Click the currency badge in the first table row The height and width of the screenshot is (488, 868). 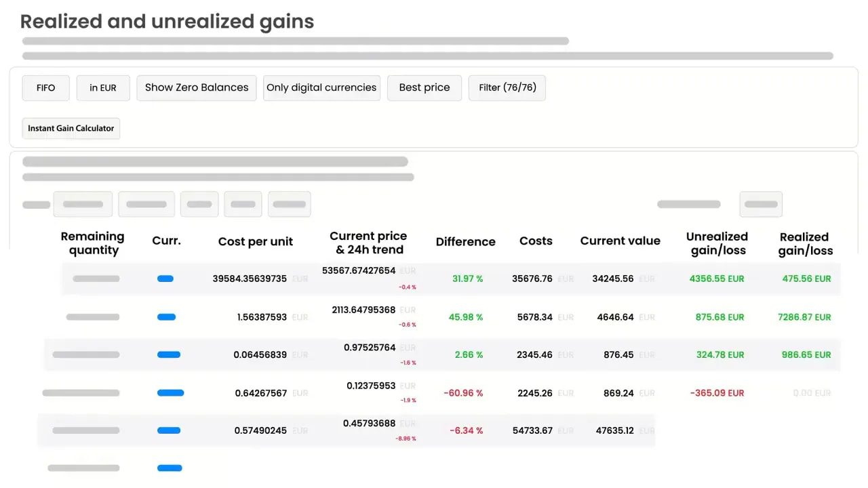coord(165,278)
